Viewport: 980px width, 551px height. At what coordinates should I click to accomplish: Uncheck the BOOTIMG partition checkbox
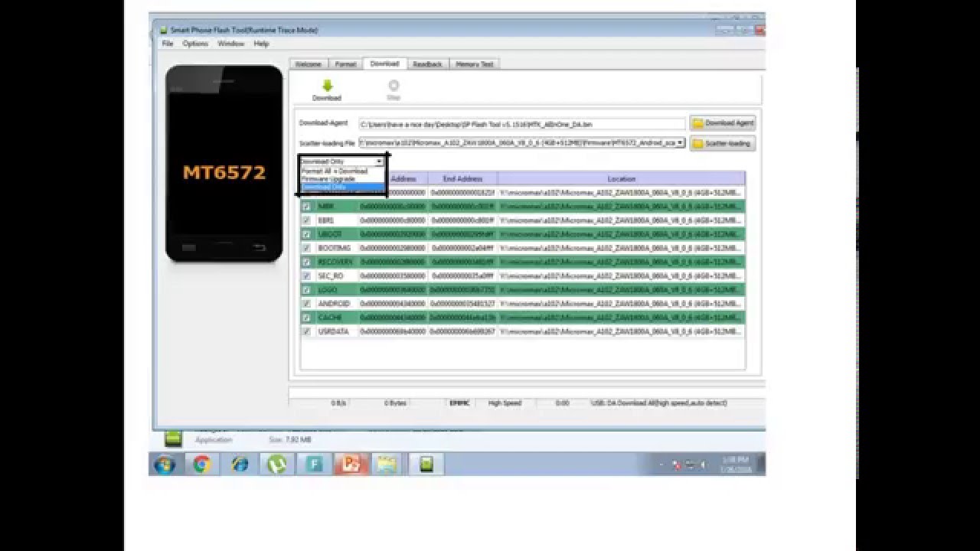(x=306, y=248)
